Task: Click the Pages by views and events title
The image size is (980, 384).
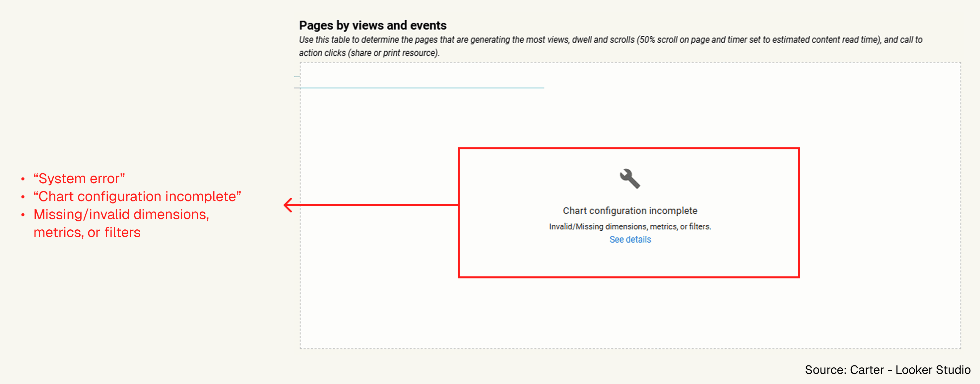Action: [x=372, y=25]
